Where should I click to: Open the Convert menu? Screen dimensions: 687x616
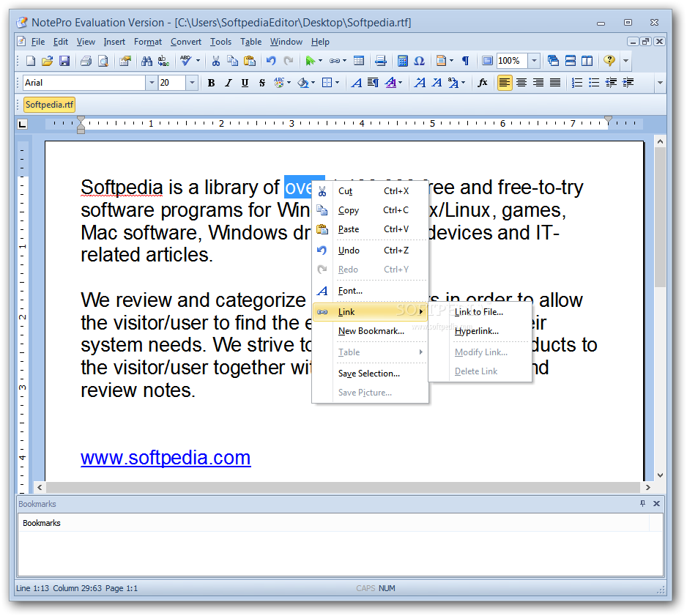(x=186, y=42)
